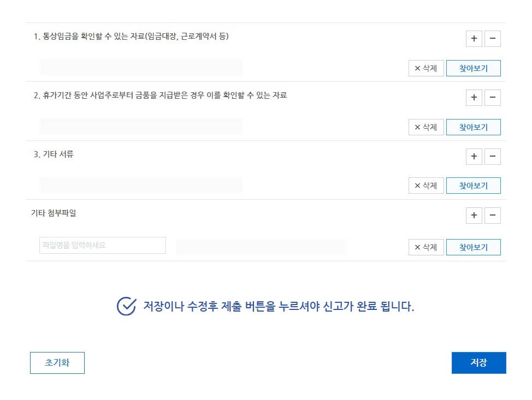This screenshot has height=400, width=532.
Task: Click plus icon next to 기타 서류
Action: (474, 157)
